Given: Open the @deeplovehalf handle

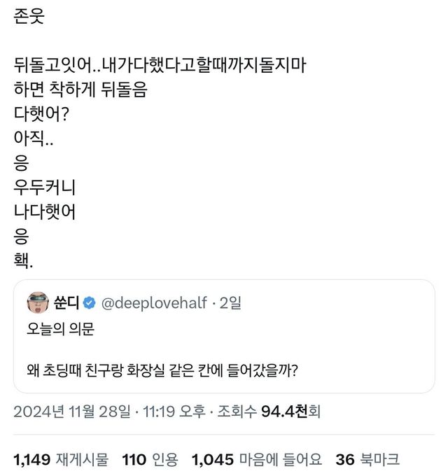Looking at the screenshot, I should point(153,303).
